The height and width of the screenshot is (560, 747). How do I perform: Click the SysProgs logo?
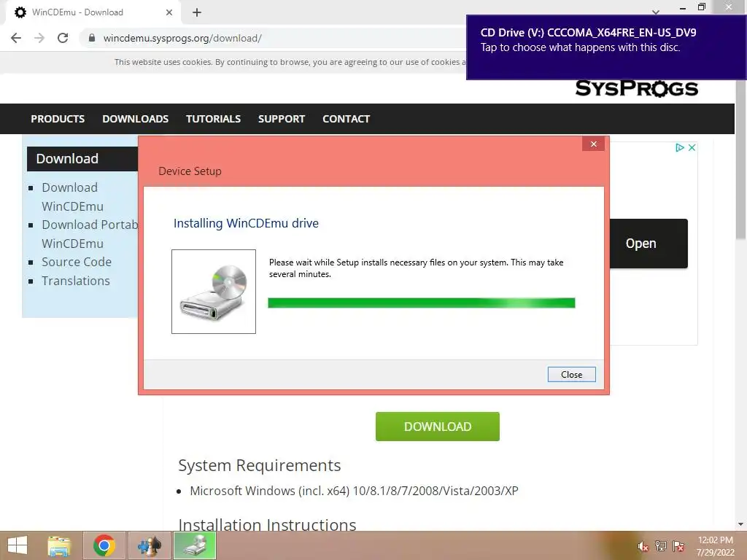point(636,88)
